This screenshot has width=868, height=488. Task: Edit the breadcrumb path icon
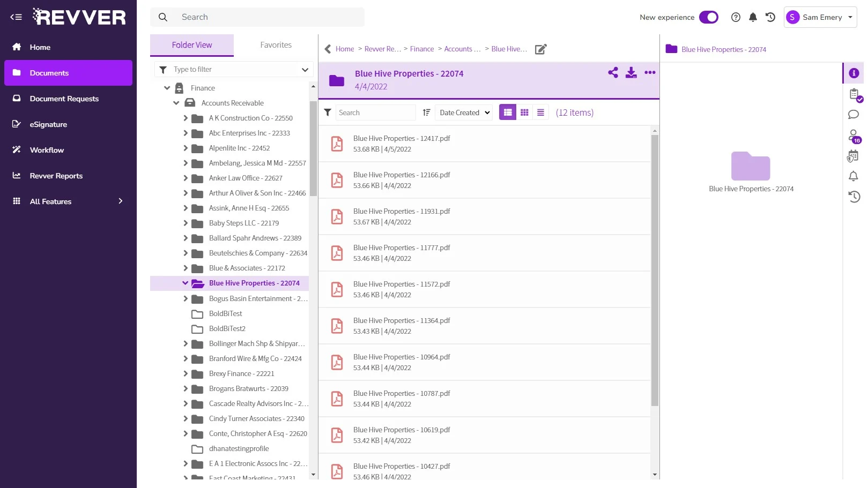click(541, 49)
